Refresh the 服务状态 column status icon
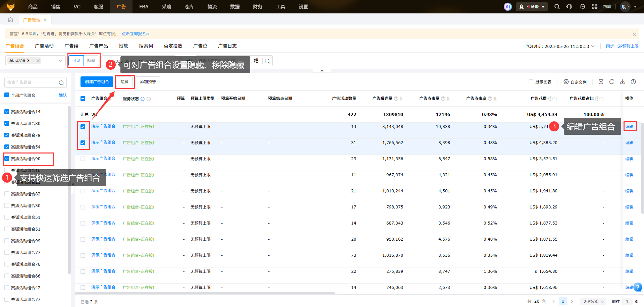The image size is (644, 307). point(143,99)
